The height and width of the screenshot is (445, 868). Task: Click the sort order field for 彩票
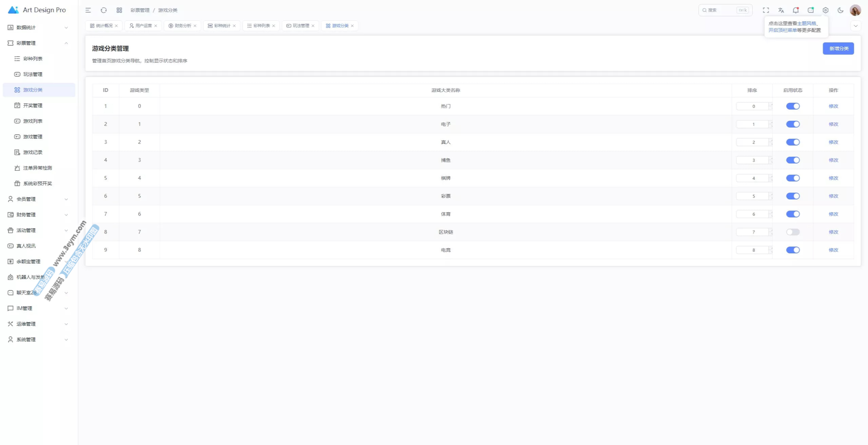[x=753, y=196]
